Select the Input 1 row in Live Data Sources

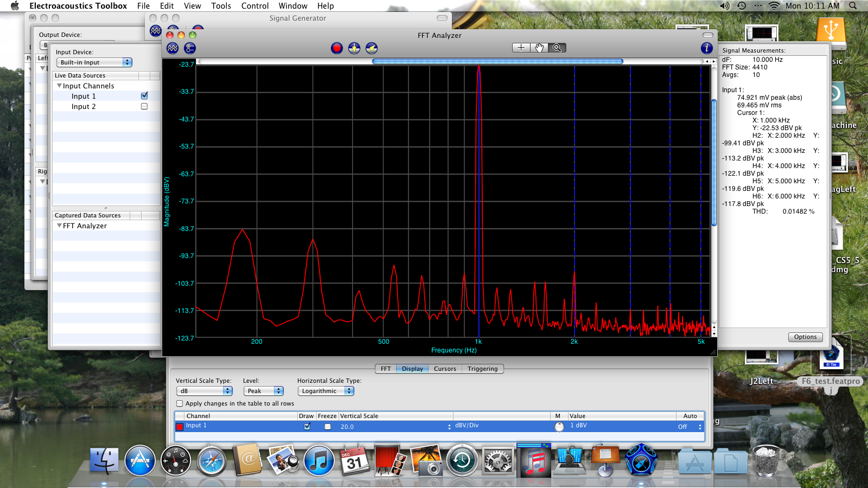[x=106, y=96]
